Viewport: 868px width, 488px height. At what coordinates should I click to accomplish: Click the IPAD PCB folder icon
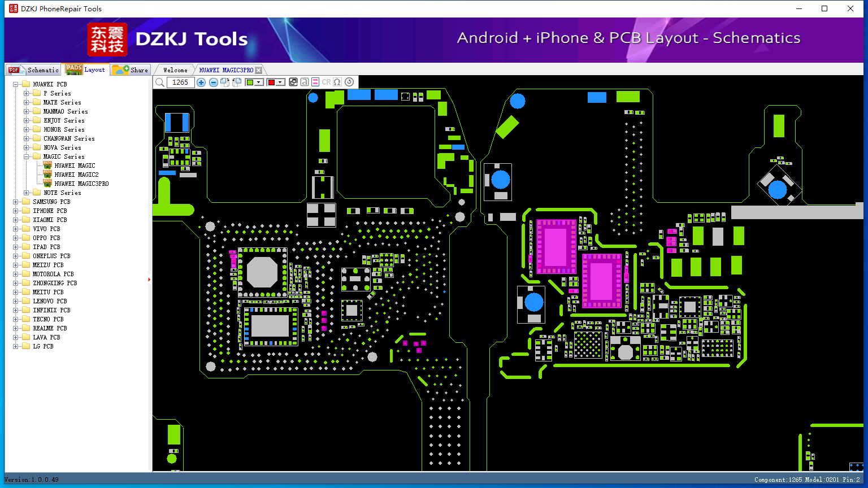pos(26,247)
